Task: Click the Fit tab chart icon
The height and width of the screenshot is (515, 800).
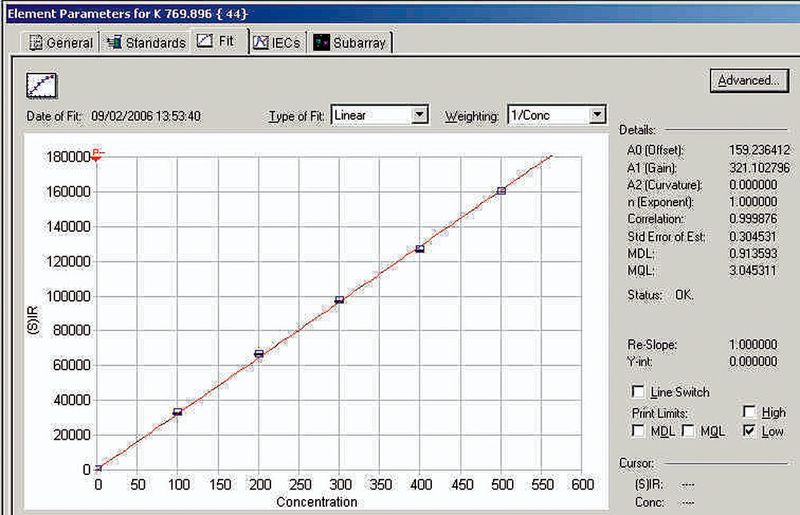Action: click(205, 40)
